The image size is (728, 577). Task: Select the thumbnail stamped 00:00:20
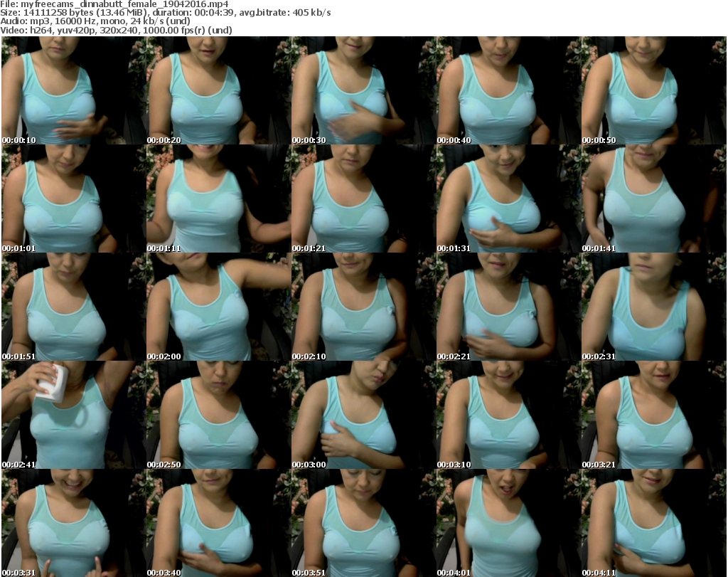pos(219,90)
